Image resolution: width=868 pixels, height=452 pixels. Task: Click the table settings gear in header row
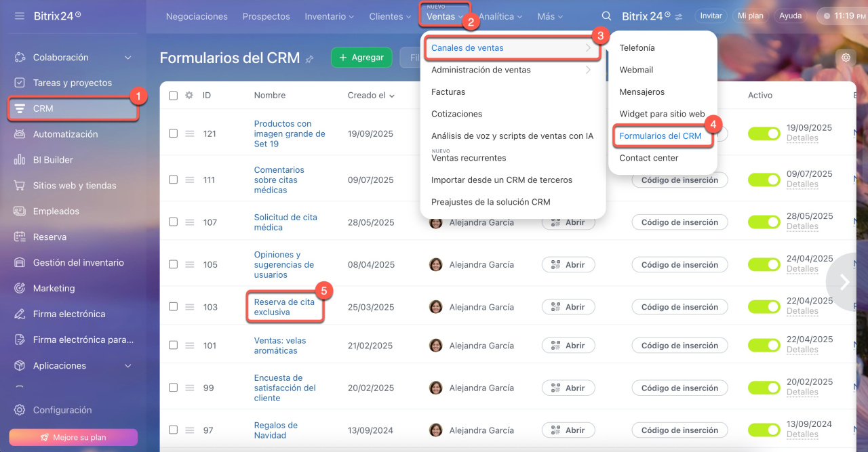(x=189, y=96)
